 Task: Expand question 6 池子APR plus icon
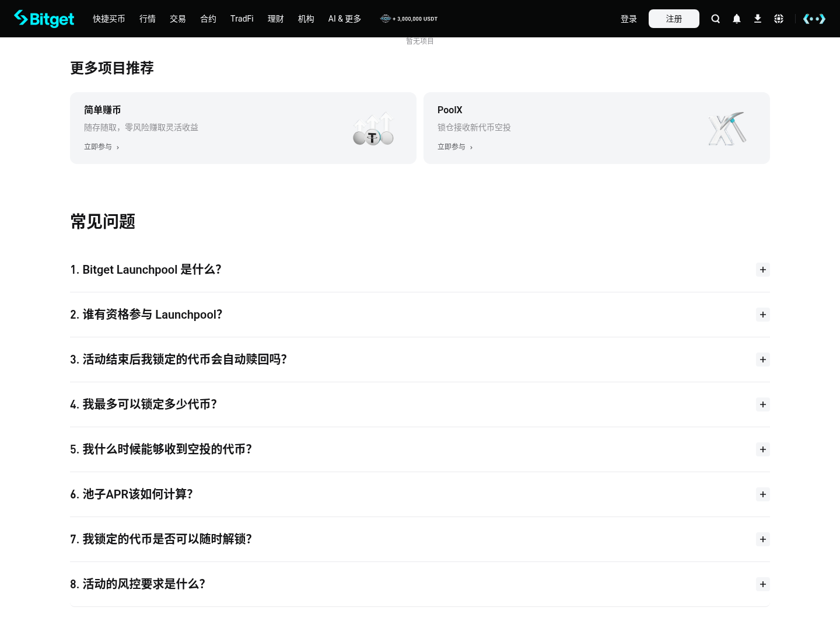pos(763,494)
